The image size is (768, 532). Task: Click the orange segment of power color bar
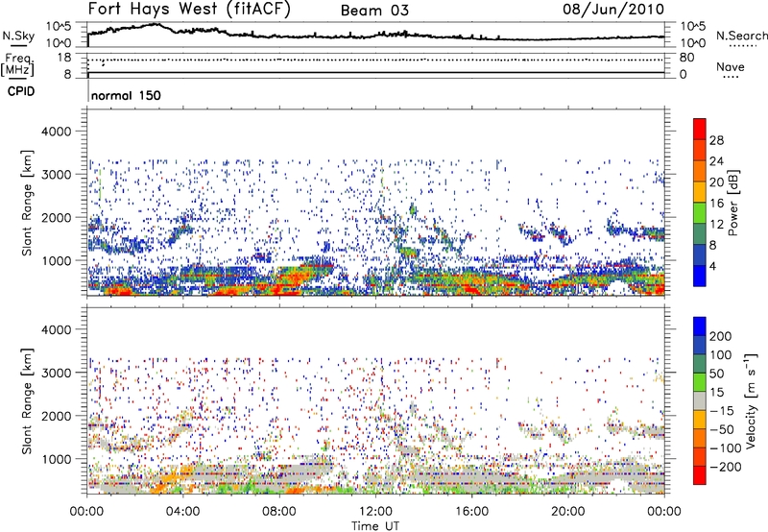699,171
